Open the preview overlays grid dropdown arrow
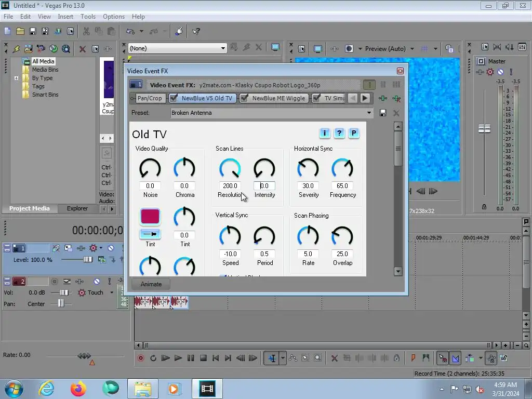The width and height of the screenshot is (532, 399). pyautogui.click(x=435, y=48)
